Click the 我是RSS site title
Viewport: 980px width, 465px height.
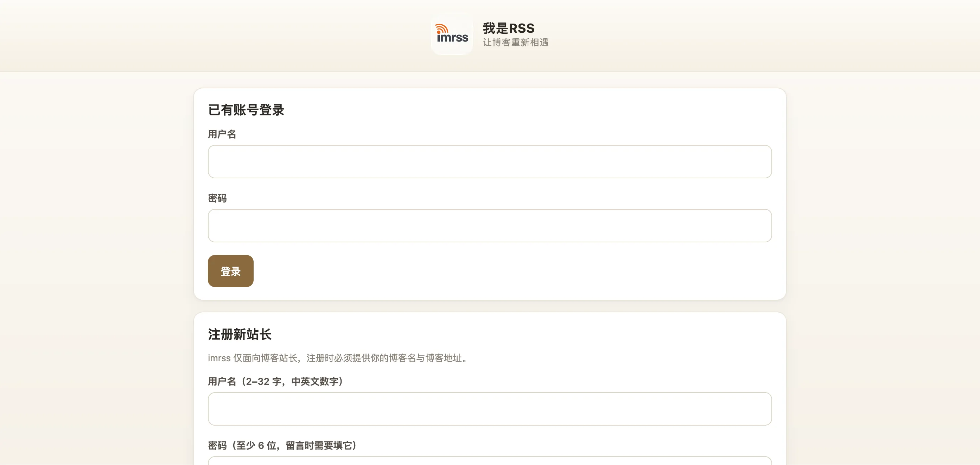pos(509,28)
